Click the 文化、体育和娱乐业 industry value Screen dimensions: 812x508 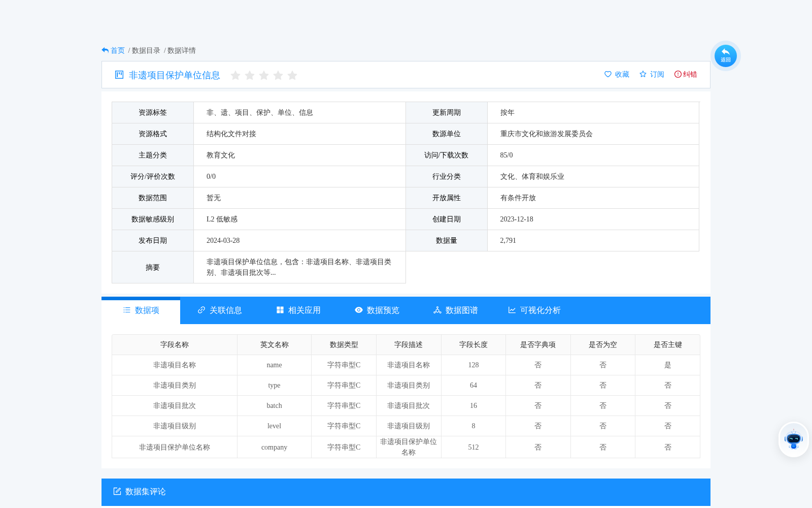(532, 176)
